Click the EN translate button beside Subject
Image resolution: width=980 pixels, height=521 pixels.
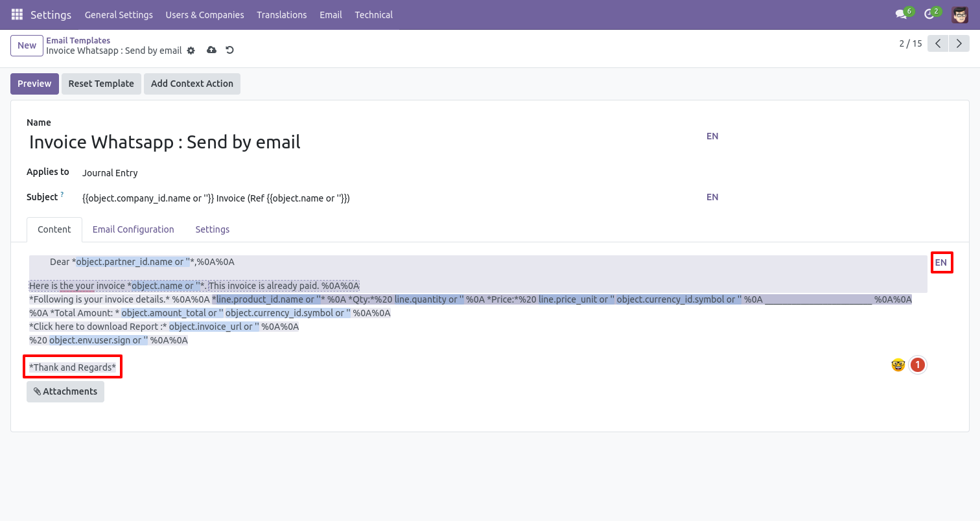pos(712,197)
